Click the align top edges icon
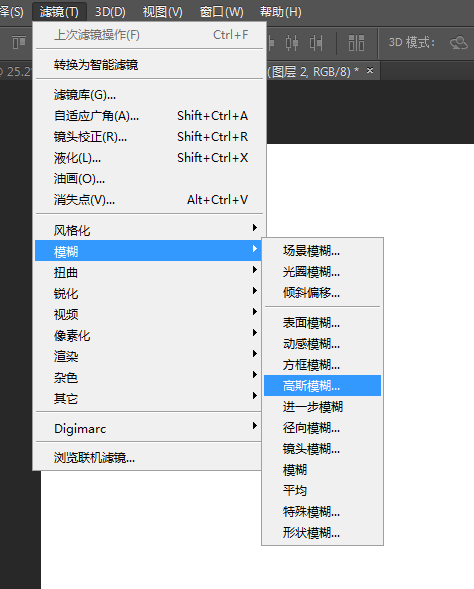Screen dimensions: 474x589 click(x=19, y=43)
